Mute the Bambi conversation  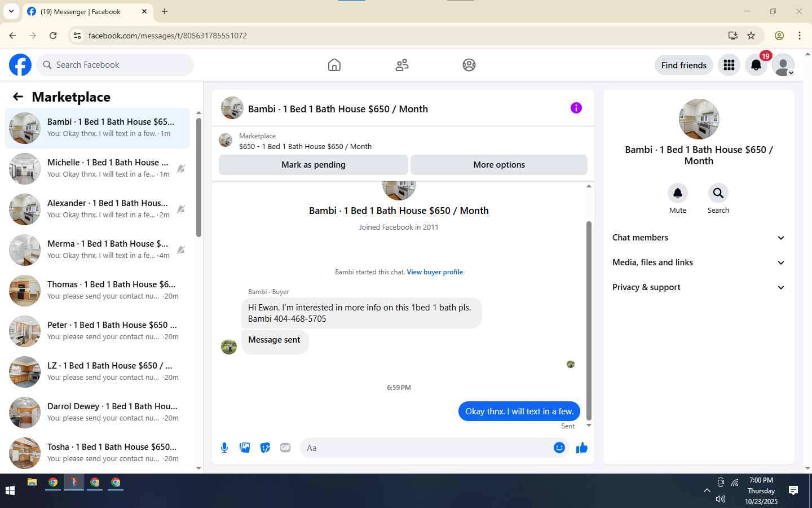pos(678,193)
